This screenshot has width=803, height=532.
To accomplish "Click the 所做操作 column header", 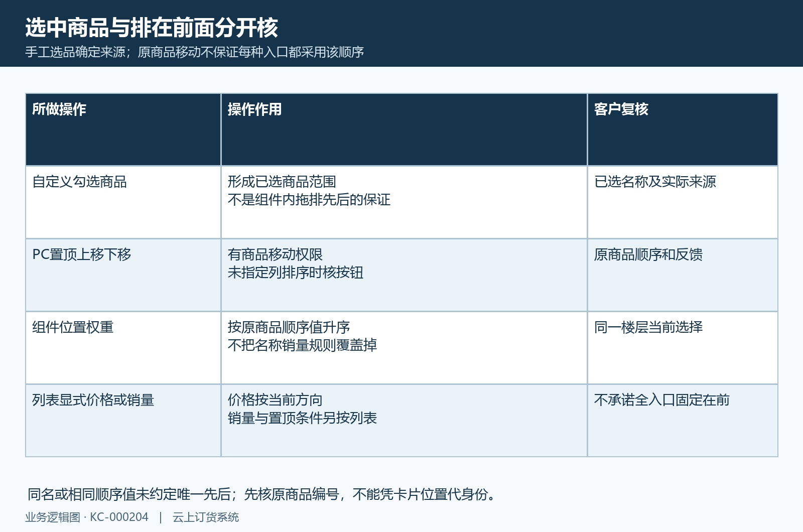I will pos(123,129).
